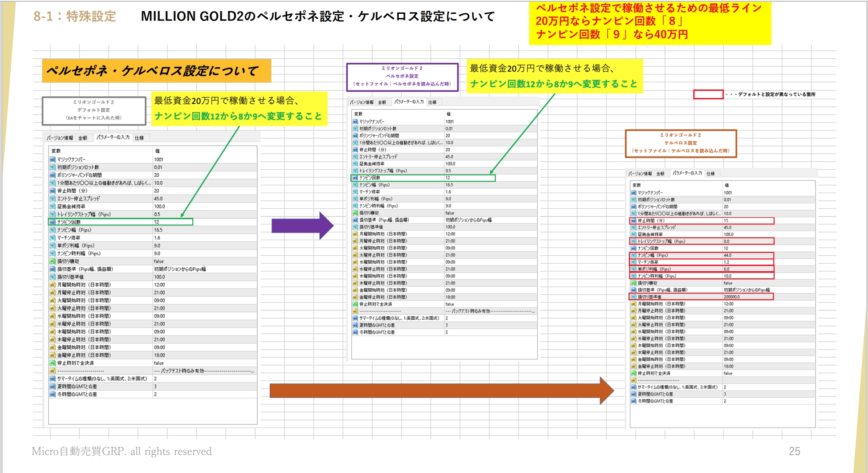Click the 月曜開始時刻 string icon in the default settings panel
The width and height of the screenshot is (868, 473).
tap(53, 285)
